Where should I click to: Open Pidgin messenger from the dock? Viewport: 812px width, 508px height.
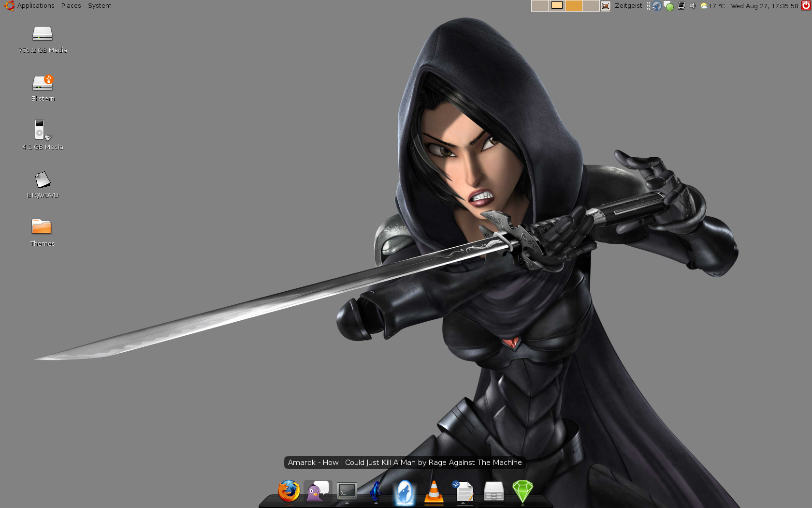pos(318,492)
